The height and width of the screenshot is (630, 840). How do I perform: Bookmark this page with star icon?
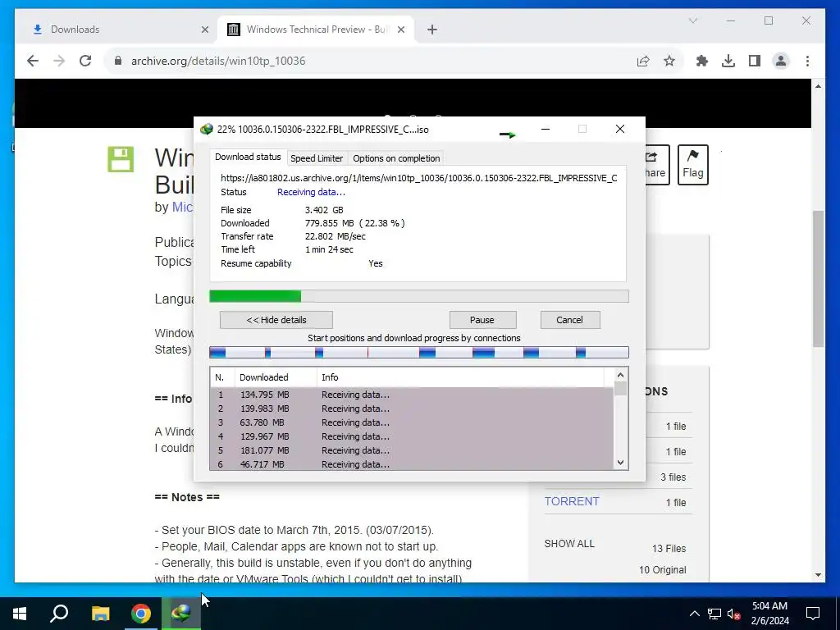669,61
